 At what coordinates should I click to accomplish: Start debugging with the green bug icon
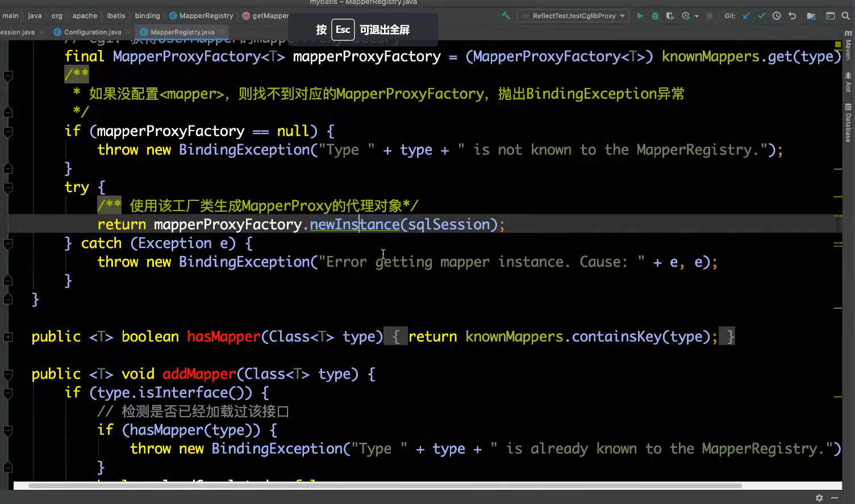(x=655, y=16)
